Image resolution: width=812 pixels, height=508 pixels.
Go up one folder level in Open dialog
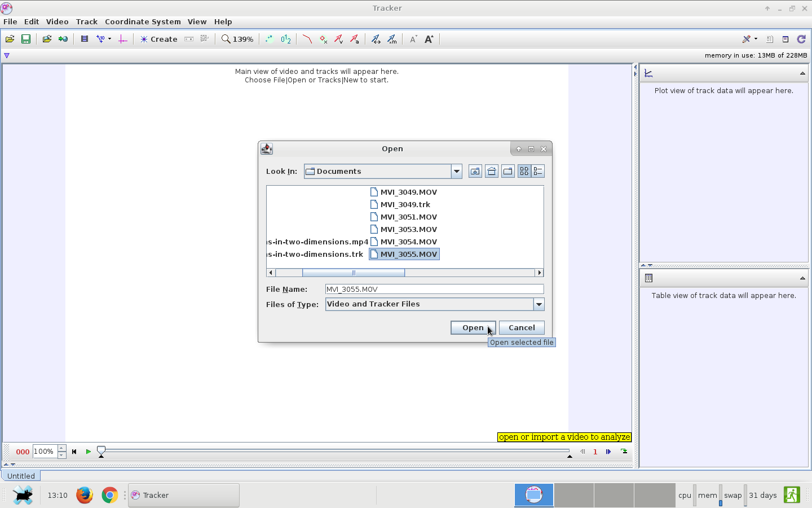click(475, 172)
